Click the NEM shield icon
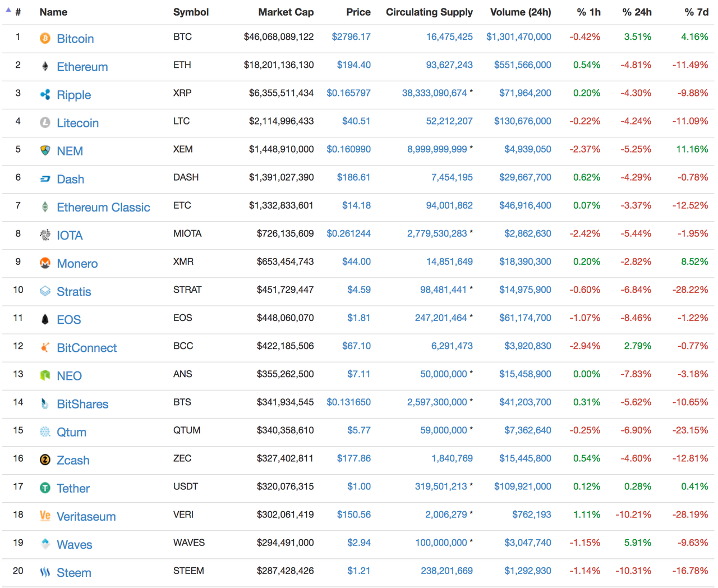The width and height of the screenshot is (718, 588). 45,150
